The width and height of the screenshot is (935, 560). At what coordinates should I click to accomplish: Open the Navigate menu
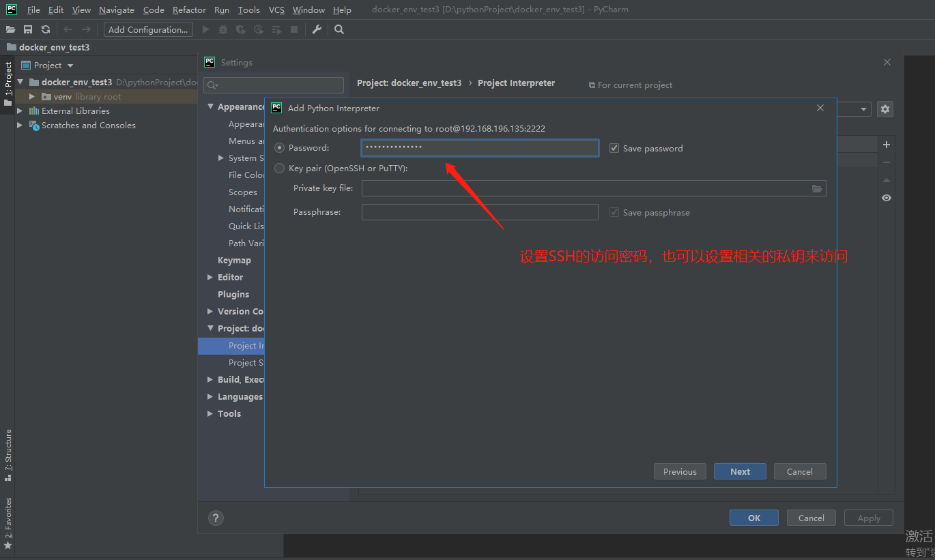click(116, 10)
